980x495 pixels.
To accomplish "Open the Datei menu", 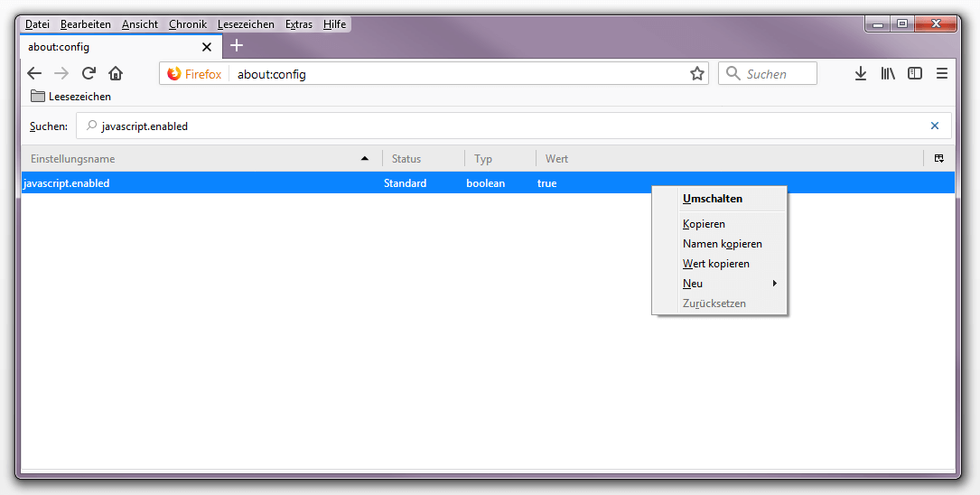I will (38, 24).
